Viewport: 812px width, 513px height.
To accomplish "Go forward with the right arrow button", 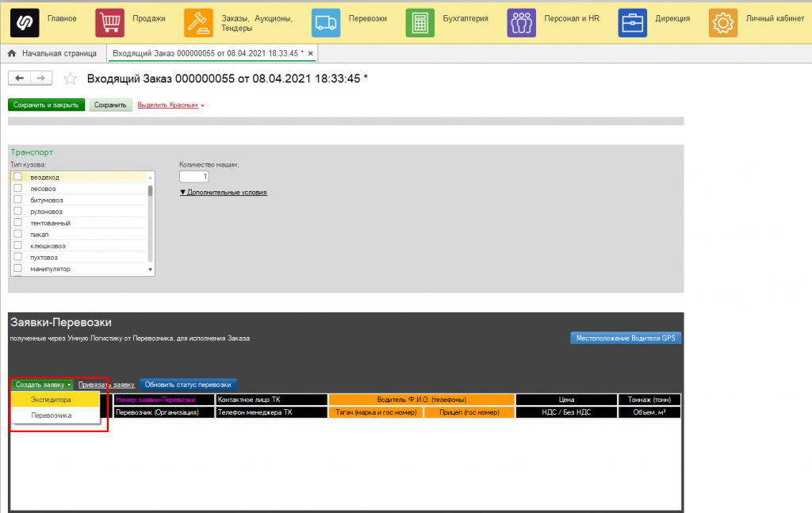I will point(41,78).
